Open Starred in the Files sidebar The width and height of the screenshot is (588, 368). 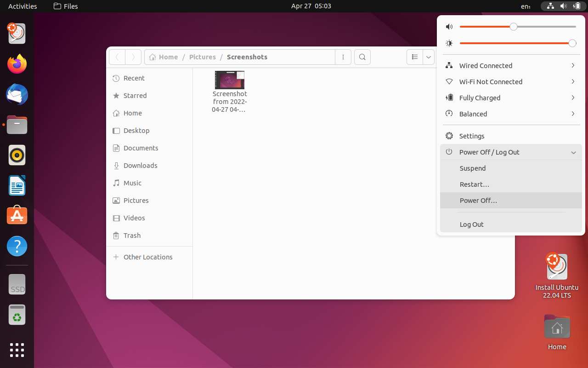coord(149,96)
